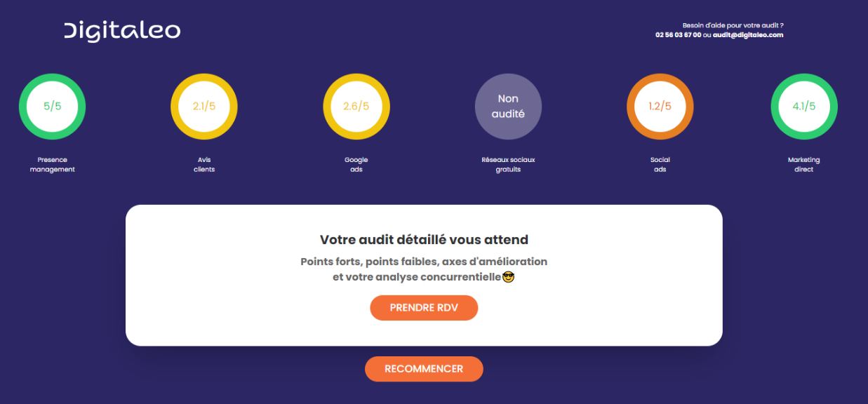
Task: Click the yellow 2.1/5 score circle
Action: (x=204, y=107)
